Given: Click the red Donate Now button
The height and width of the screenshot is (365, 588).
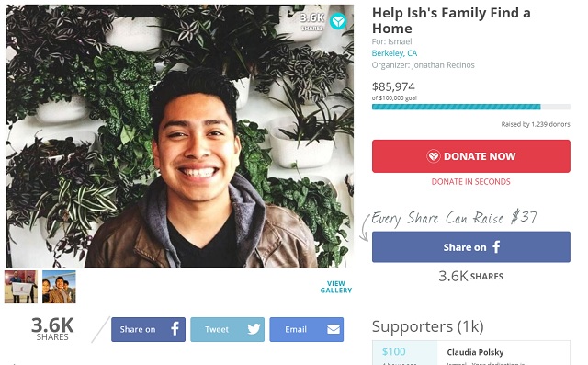Looking at the screenshot, I should point(471,156).
